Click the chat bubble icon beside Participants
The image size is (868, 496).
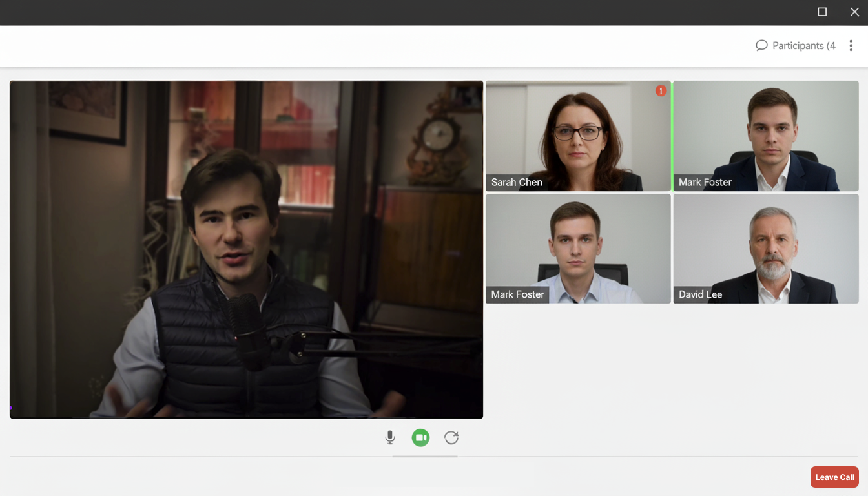pos(761,45)
